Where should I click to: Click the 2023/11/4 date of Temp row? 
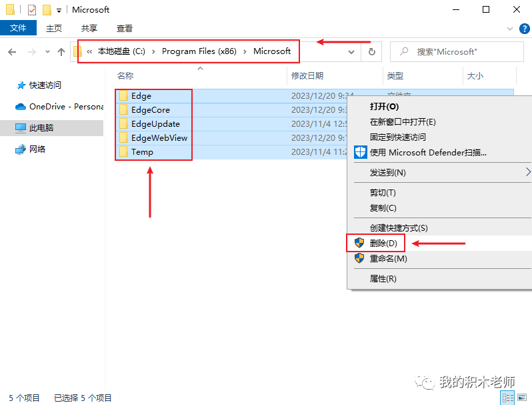click(x=319, y=151)
